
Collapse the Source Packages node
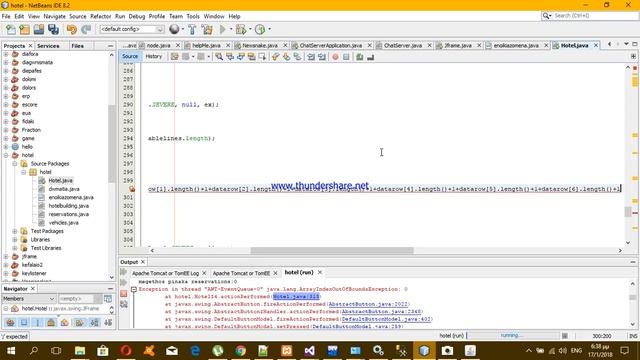click(x=15, y=164)
